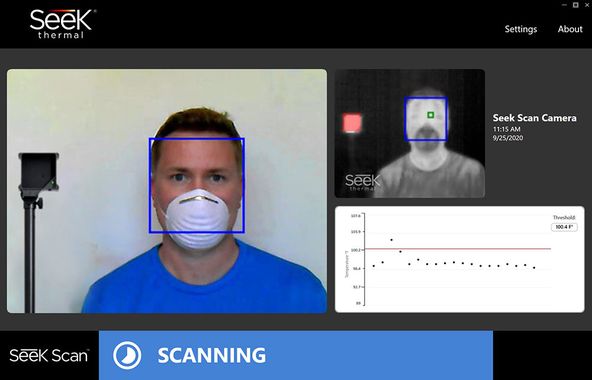Viewport: 592px width, 380px height.
Task: Select the thermal camera preview thumbnail
Action: [x=410, y=133]
